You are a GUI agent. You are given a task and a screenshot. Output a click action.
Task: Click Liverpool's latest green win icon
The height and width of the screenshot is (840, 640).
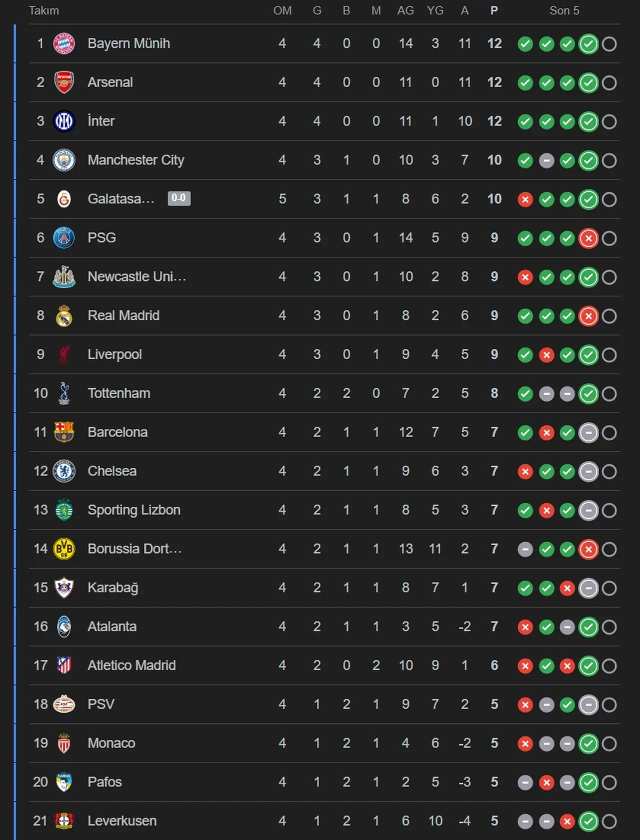point(588,355)
